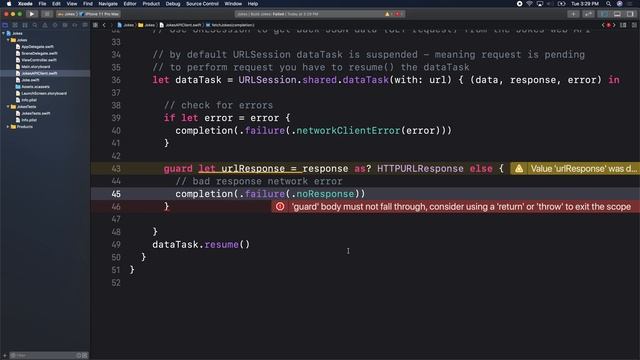640x360 pixels.
Task: Click the red error icon on line 46
Action: pyautogui.click(x=280, y=207)
